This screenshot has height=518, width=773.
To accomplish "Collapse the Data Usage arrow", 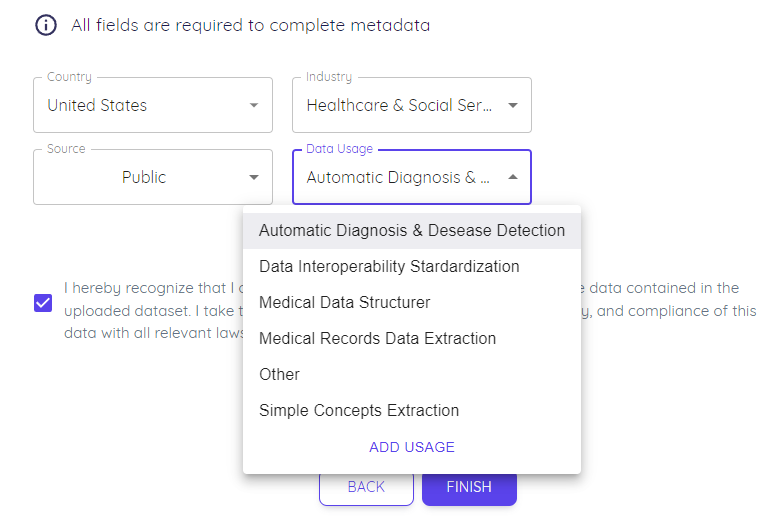I will tap(513, 177).
